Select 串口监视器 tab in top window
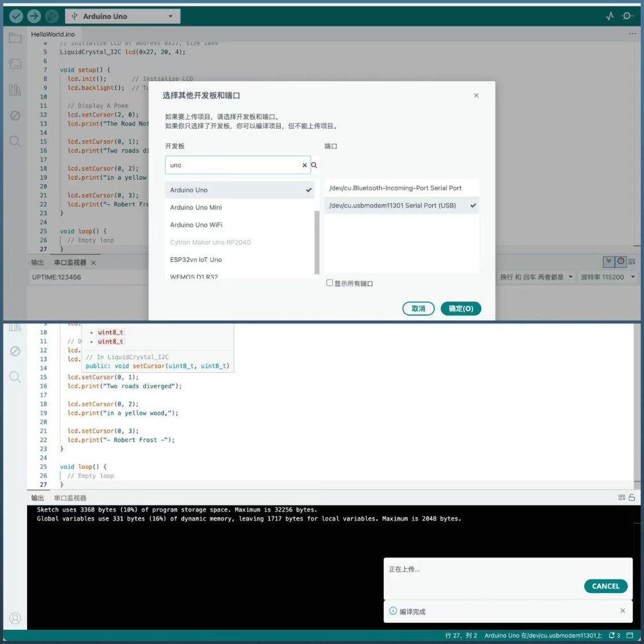 click(70, 263)
